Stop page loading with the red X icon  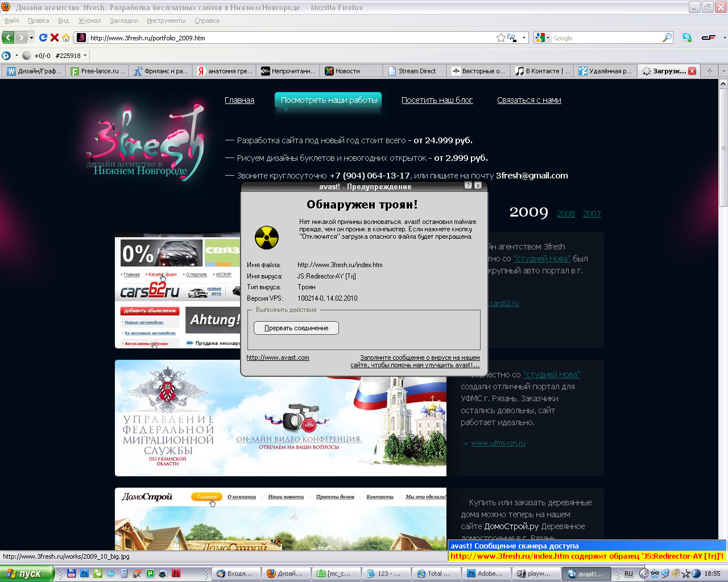click(55, 38)
